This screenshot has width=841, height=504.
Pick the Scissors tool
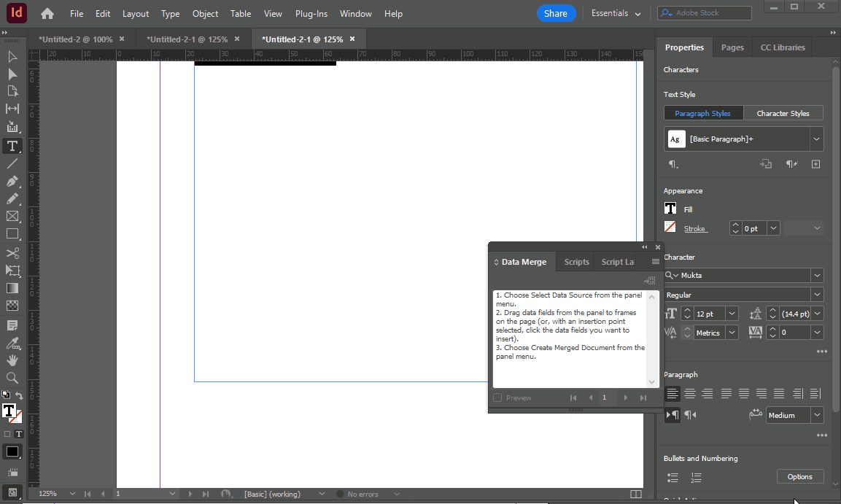(12, 252)
